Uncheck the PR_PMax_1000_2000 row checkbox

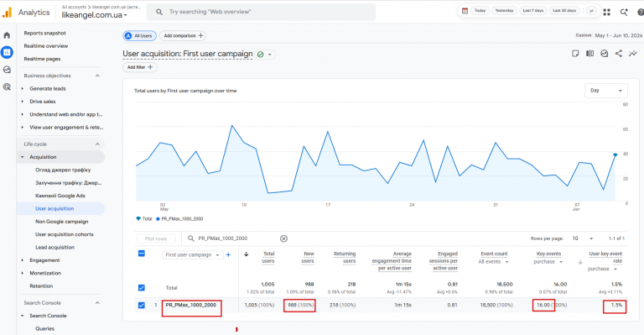pyautogui.click(x=141, y=306)
